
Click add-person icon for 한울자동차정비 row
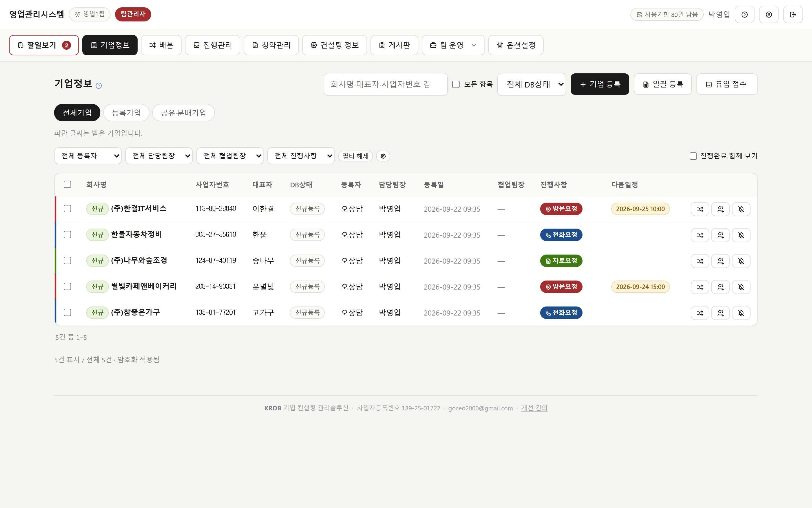[720, 235]
